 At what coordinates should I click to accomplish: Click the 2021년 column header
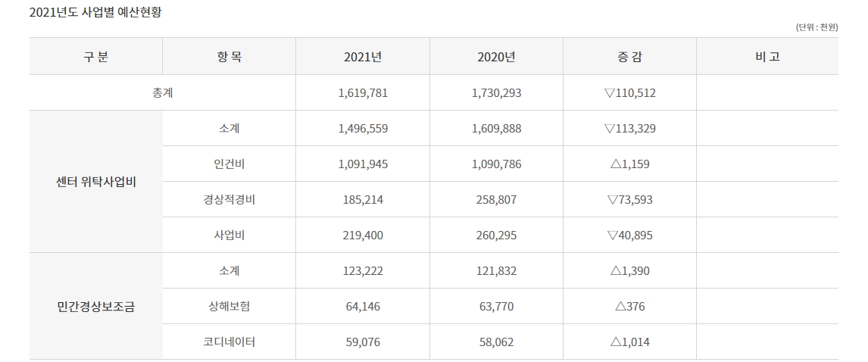tap(363, 57)
